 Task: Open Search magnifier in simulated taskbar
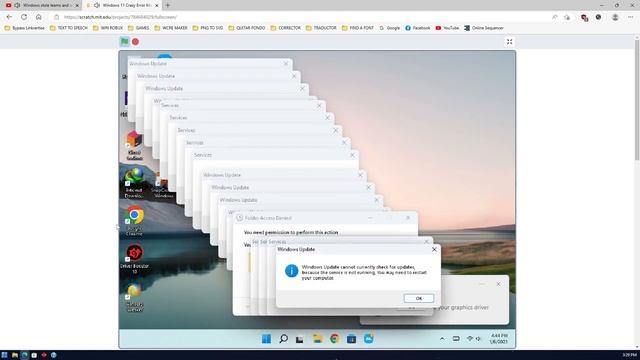coord(283,339)
